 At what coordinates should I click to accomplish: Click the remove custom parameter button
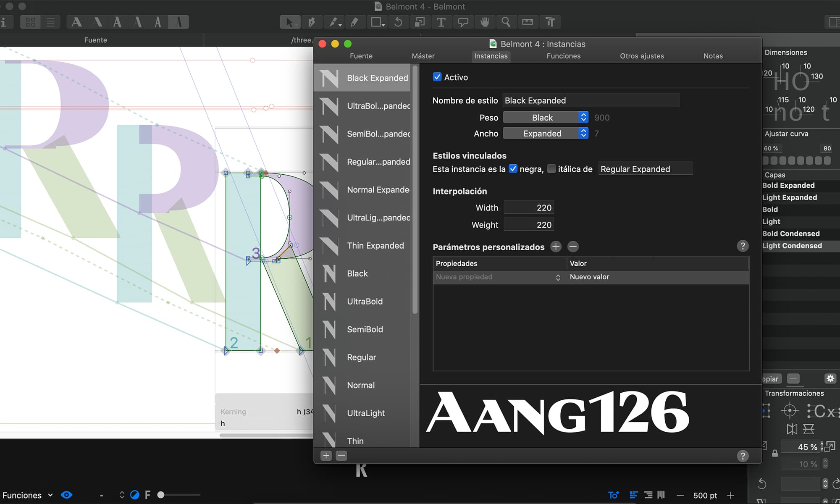point(572,247)
